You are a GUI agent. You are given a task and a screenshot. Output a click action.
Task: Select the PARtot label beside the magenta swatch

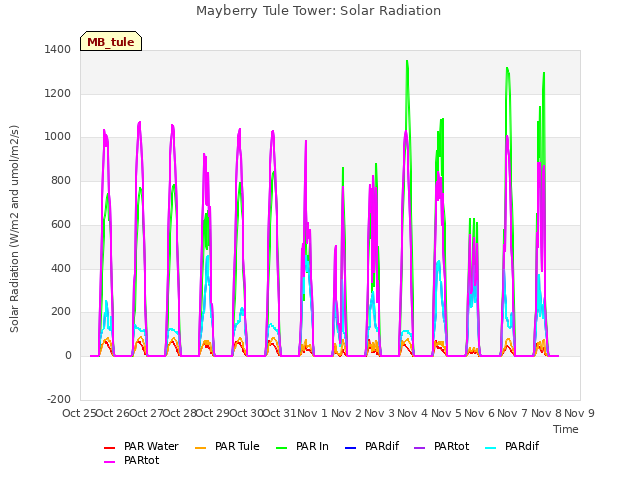tap(142, 460)
